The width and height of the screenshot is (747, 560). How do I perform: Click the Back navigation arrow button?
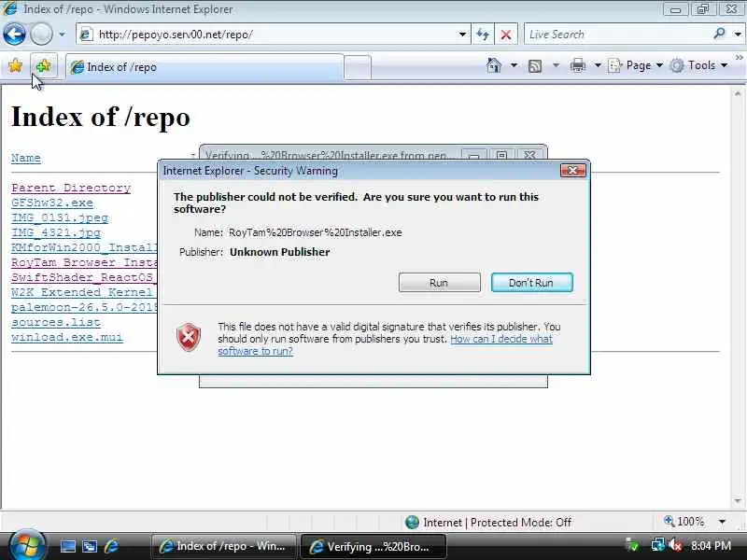(14, 34)
